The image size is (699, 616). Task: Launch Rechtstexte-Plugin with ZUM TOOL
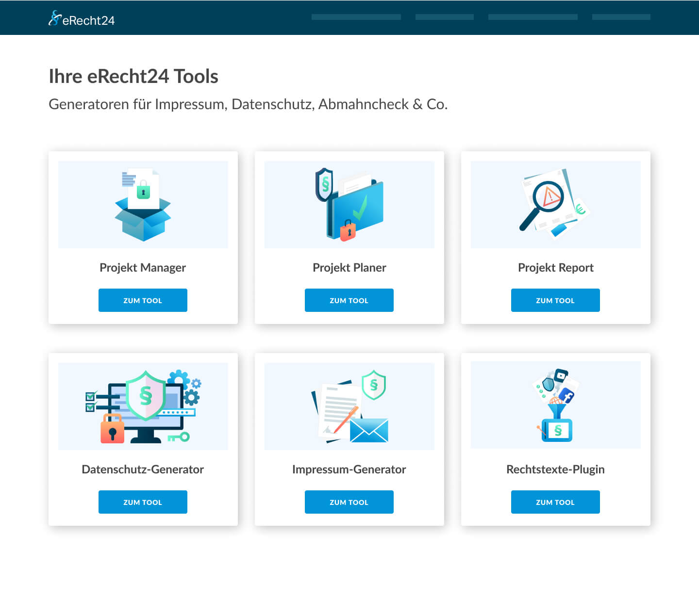555,502
